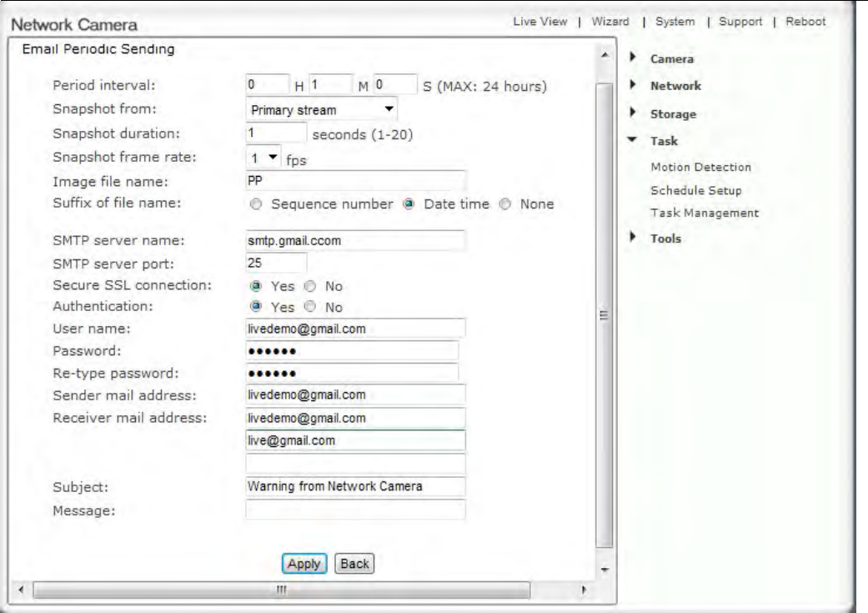Click the vertical scrollbar up arrow
This screenshot has width=868, height=613.
[605, 55]
